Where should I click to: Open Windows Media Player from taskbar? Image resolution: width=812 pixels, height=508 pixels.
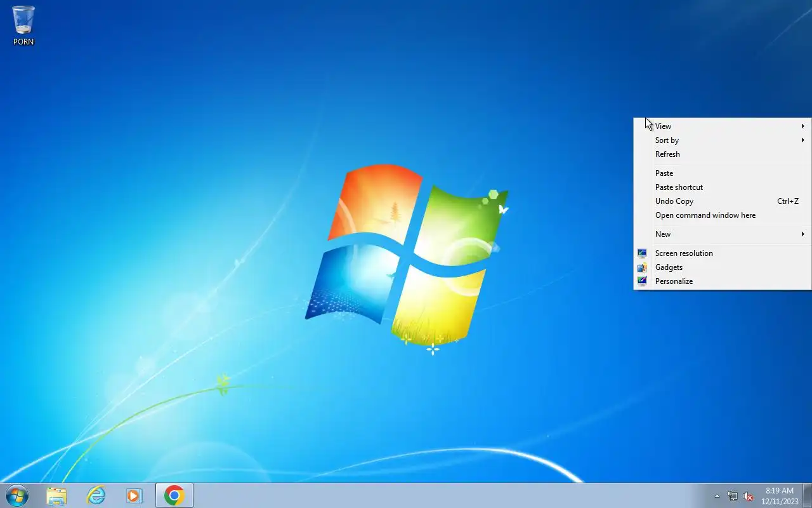[134, 495]
